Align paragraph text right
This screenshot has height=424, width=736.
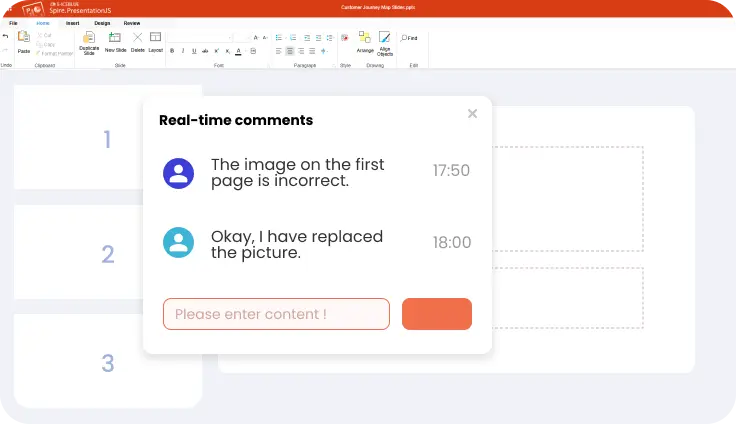[301, 51]
